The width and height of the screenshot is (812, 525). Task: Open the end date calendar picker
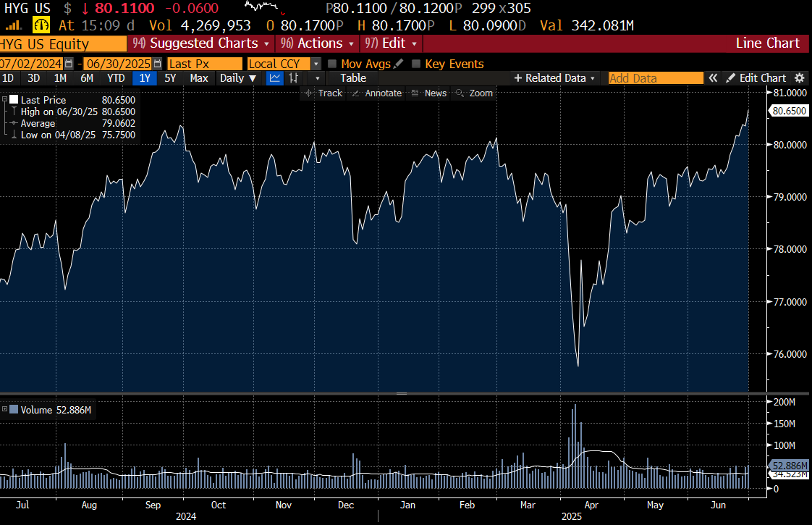(x=158, y=64)
